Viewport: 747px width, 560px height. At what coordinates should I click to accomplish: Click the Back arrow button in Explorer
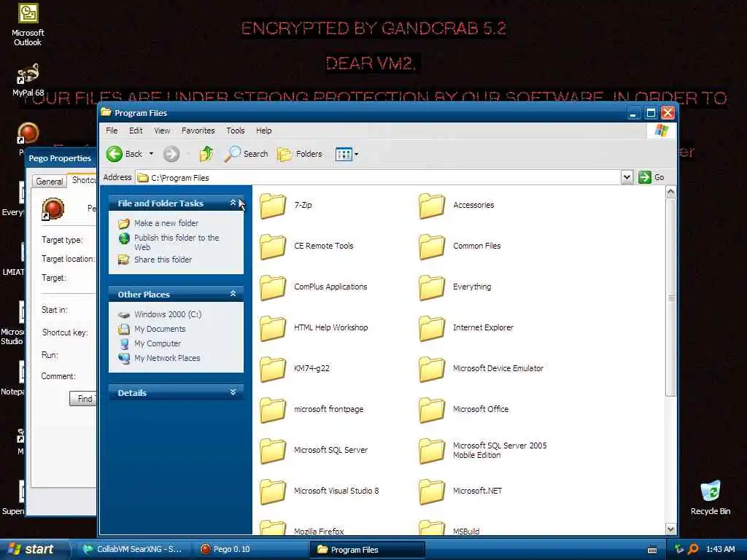click(124, 154)
